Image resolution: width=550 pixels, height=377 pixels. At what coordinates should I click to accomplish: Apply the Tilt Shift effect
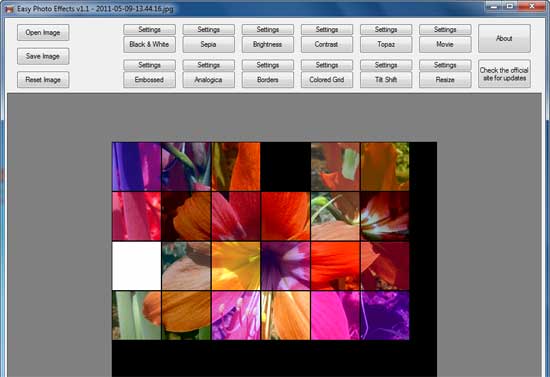(x=386, y=80)
